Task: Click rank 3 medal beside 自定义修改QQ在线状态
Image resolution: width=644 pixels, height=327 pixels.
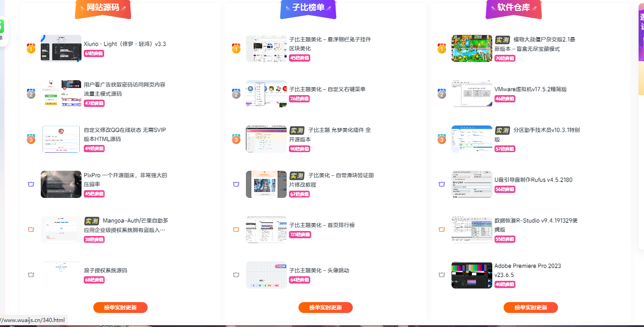Action: tap(31, 139)
